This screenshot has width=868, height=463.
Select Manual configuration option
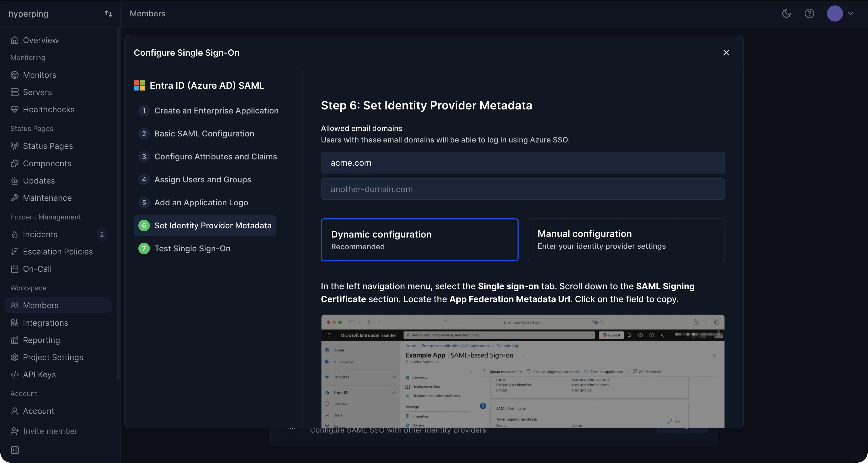point(626,240)
